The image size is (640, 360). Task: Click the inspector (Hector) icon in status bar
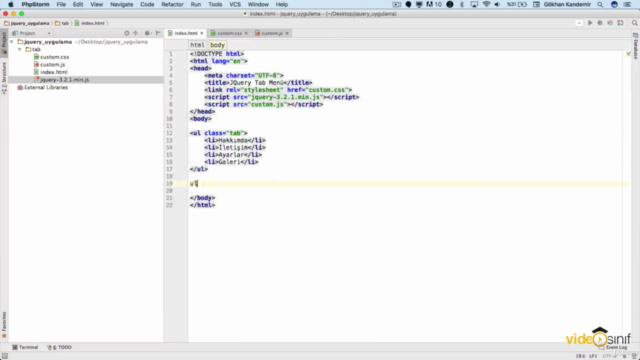tap(634, 356)
